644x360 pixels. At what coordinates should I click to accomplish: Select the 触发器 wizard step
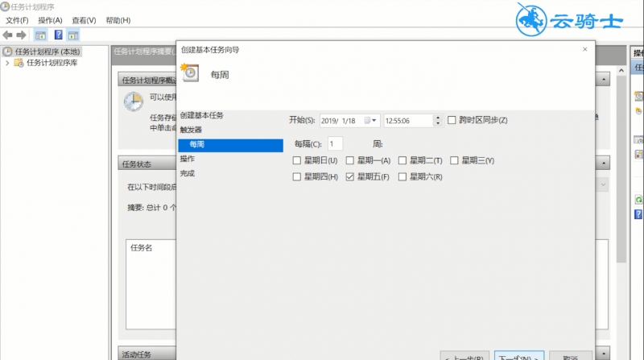pyautogui.click(x=191, y=130)
